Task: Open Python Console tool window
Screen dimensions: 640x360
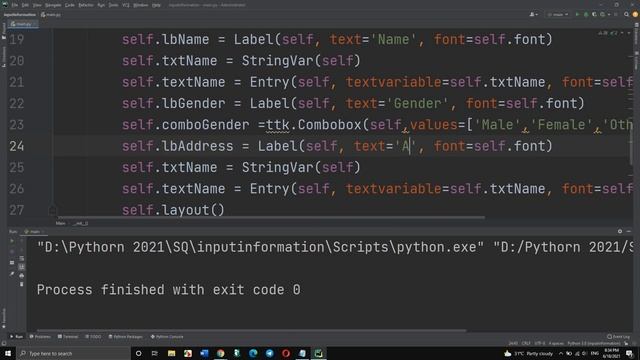Action: [x=167, y=337]
